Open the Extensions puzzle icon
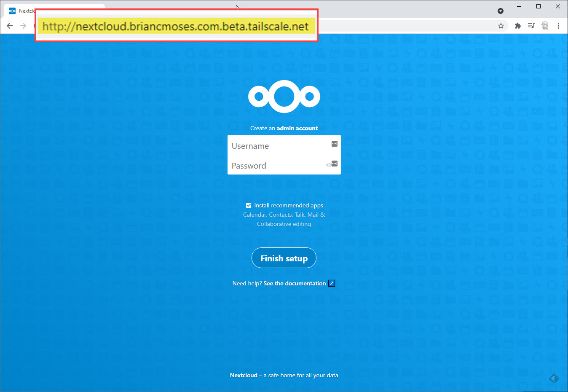Screen dimensions: 568x392 pos(518,26)
